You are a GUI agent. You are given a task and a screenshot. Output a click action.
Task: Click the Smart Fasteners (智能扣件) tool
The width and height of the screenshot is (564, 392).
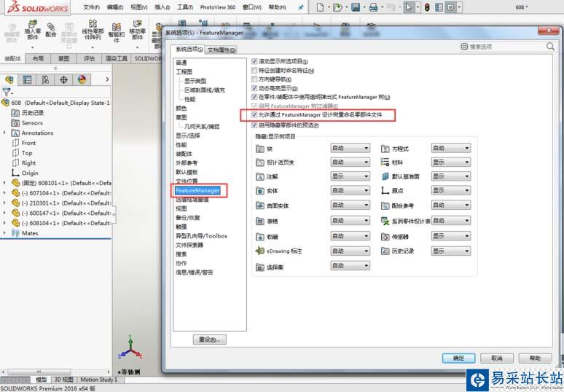coord(116,32)
